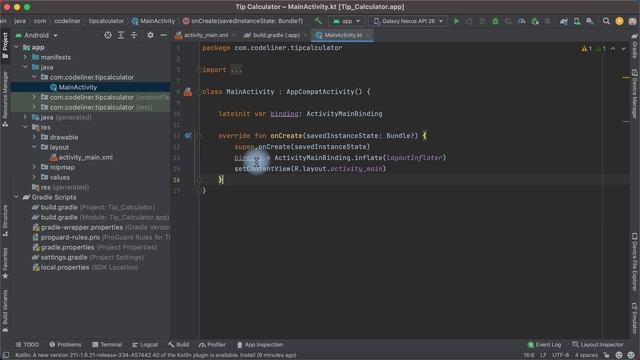Expand com.codeliner.tipcalculator androidTest package
Screen dimensions: 640x360
pos(34,97)
